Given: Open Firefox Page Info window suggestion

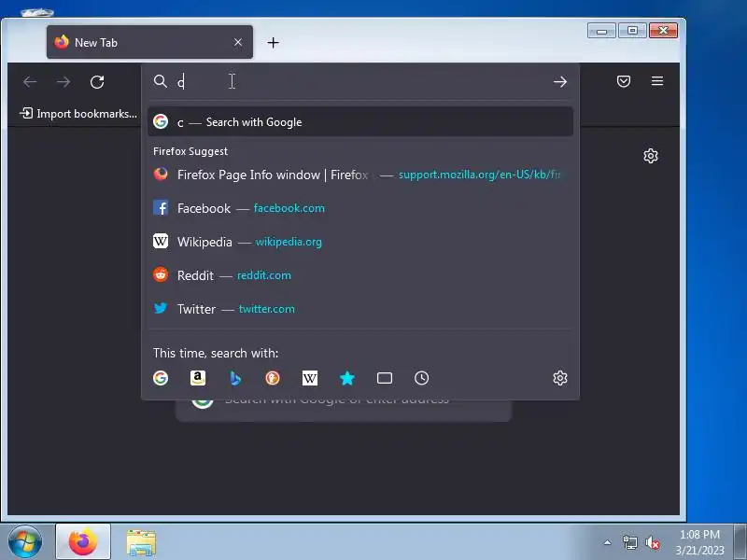Looking at the screenshot, I should point(360,175).
